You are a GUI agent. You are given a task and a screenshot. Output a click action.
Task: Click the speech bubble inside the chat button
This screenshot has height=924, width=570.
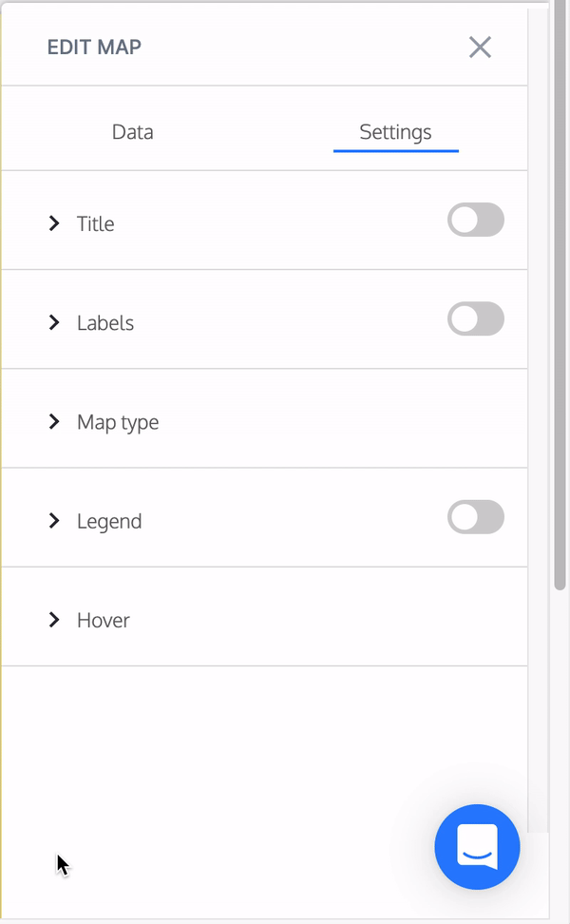point(477,847)
